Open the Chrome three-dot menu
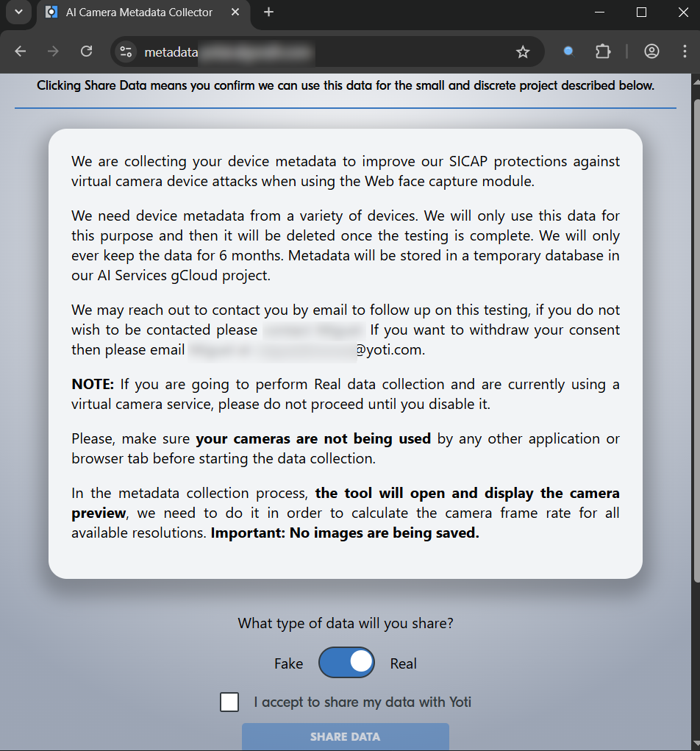Screen dimensions: 700x751 [x=685, y=51]
